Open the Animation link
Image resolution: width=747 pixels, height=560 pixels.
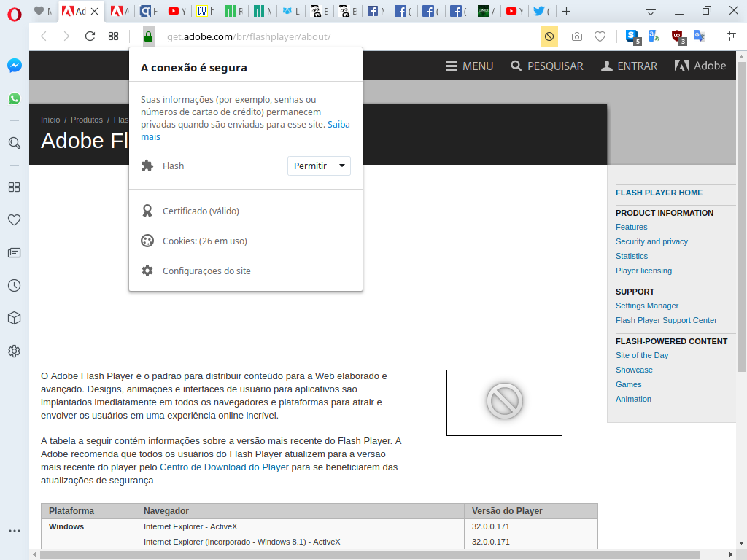[x=633, y=399]
